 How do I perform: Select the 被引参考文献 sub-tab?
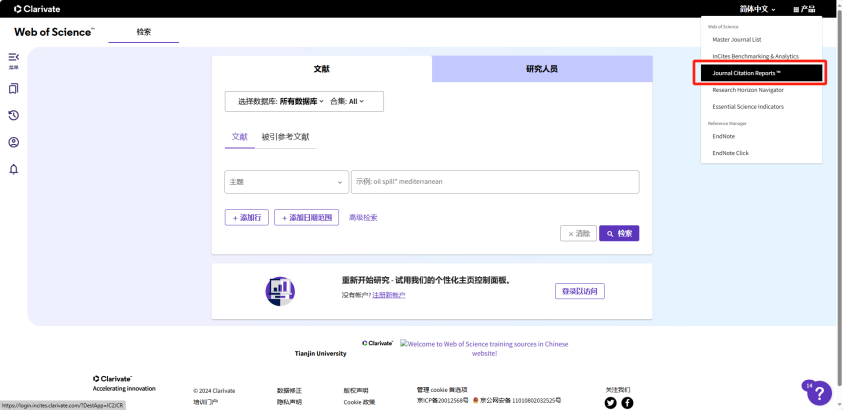285,137
